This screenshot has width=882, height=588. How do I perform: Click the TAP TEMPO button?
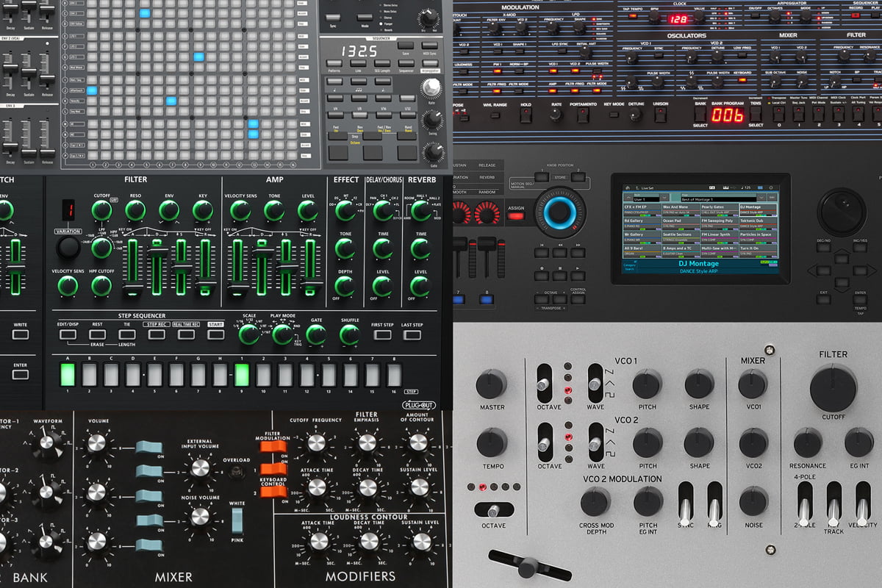633,16
